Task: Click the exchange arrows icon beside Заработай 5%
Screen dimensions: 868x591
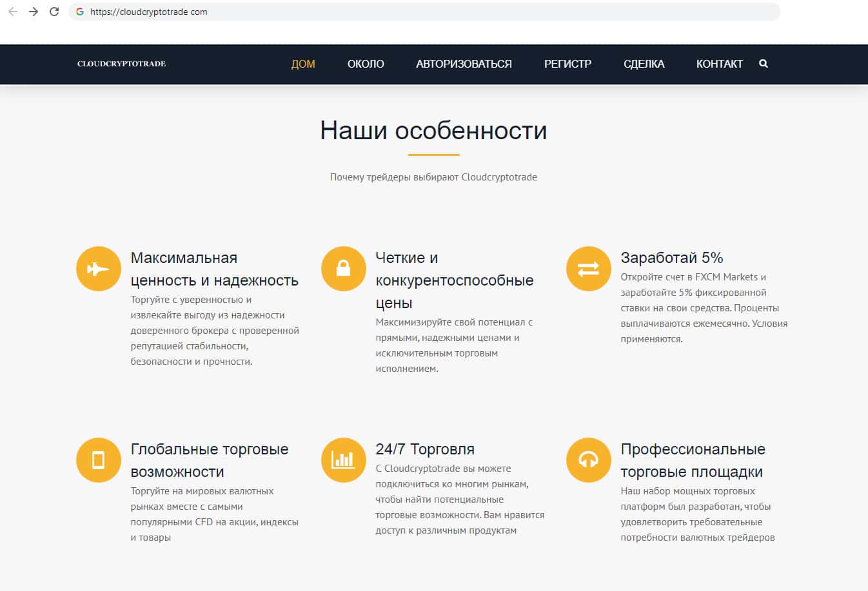Action: [x=588, y=269]
